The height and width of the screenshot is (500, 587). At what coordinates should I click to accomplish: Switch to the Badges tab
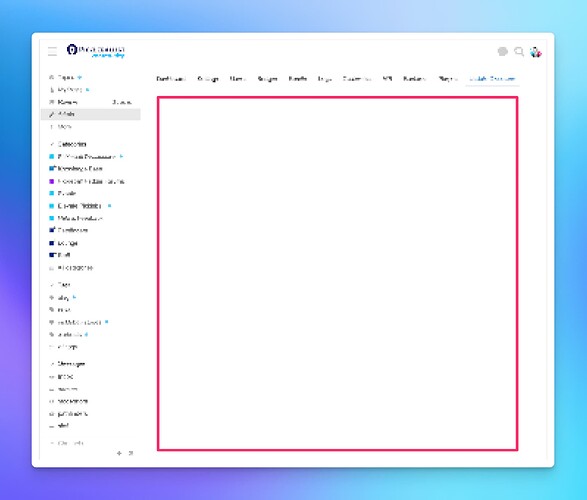[x=267, y=79]
